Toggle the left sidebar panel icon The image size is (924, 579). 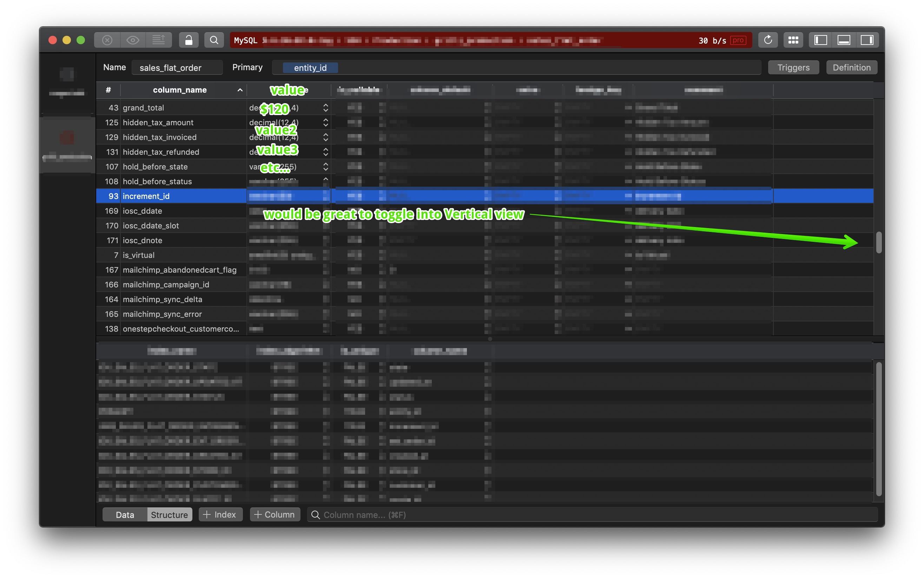pos(820,40)
